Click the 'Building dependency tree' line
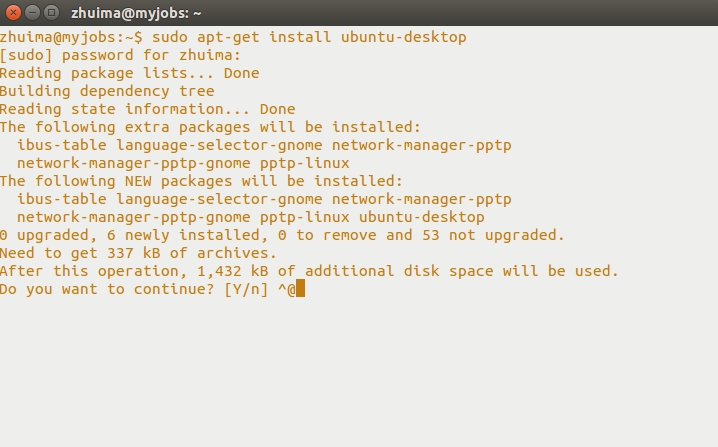718x447 pixels. 107,91
